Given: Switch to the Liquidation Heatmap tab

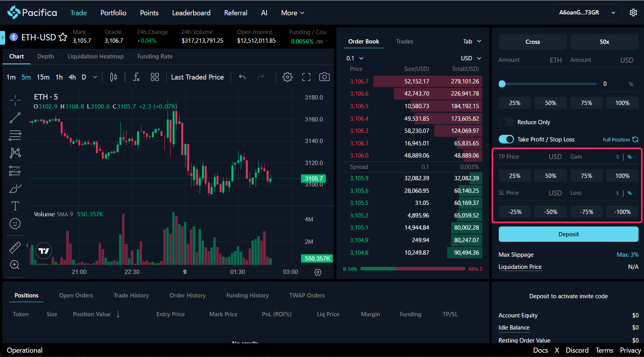Looking at the screenshot, I should click(x=96, y=56).
